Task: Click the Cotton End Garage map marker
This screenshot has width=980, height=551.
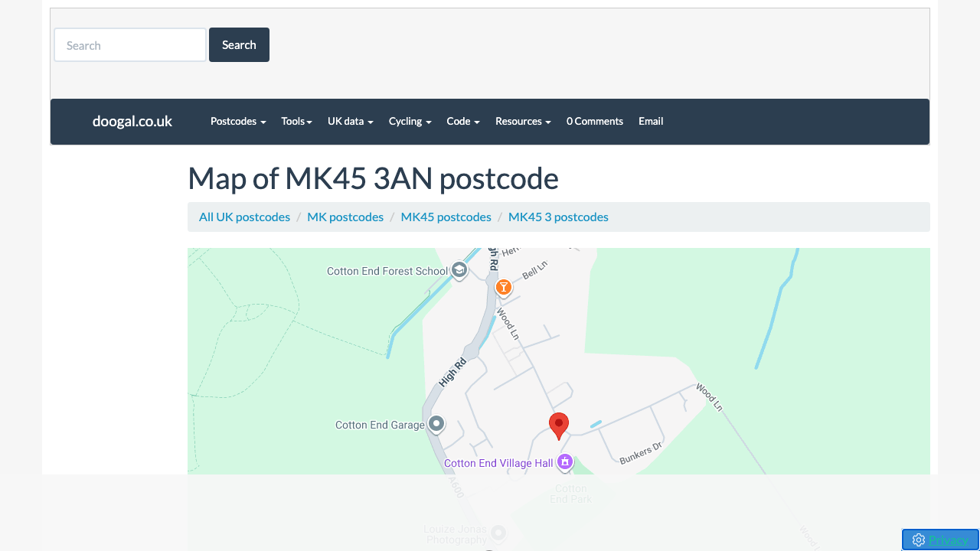Action: coord(436,424)
